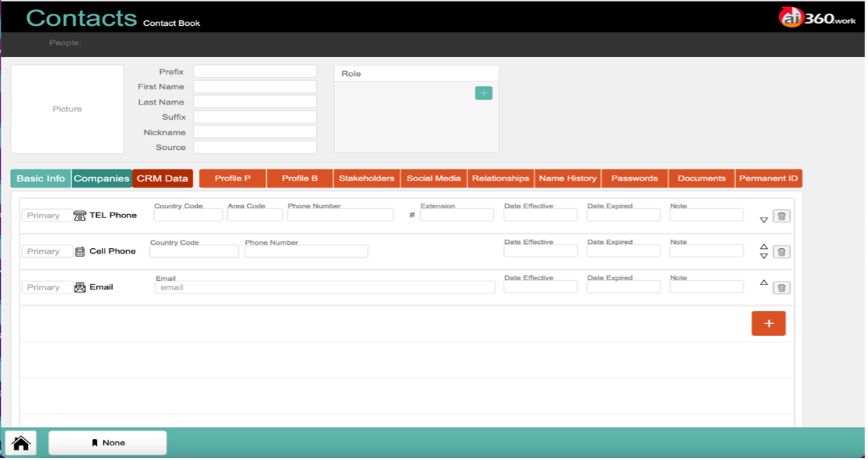
Task: Move TEL Phone row down with arrow
Action: 764,220
